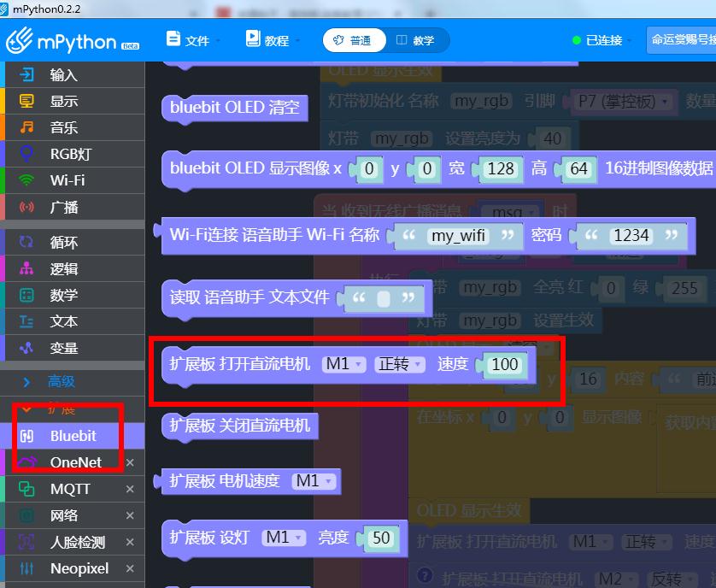Click the 亮度 value 50 field
The image size is (716, 588).
381,538
